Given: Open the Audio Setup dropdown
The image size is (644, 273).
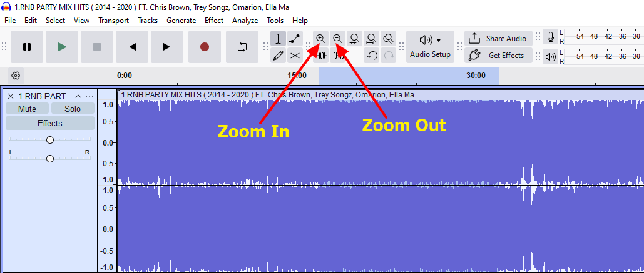Looking at the screenshot, I should (431, 47).
